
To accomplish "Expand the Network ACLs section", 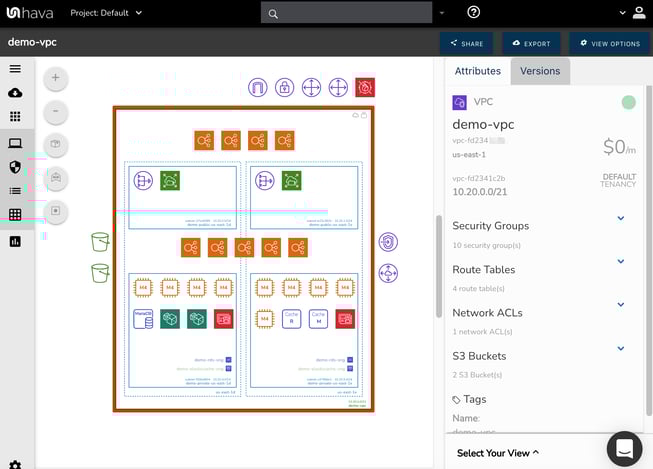I will (620, 305).
